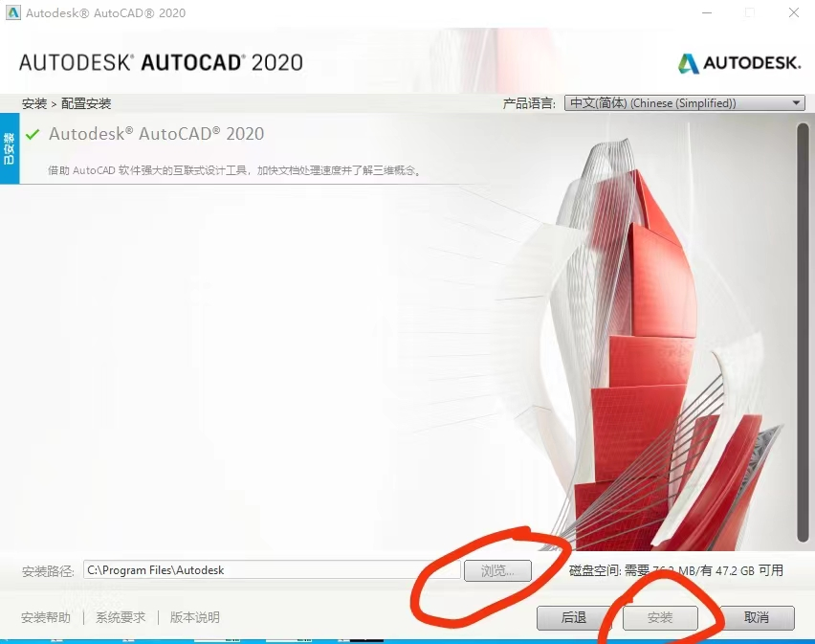Click the vertical scrollbar of product list

point(803,333)
